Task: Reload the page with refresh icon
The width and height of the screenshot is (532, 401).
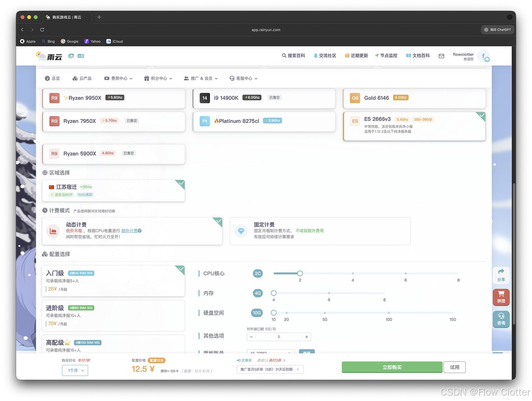Action: click(42, 30)
